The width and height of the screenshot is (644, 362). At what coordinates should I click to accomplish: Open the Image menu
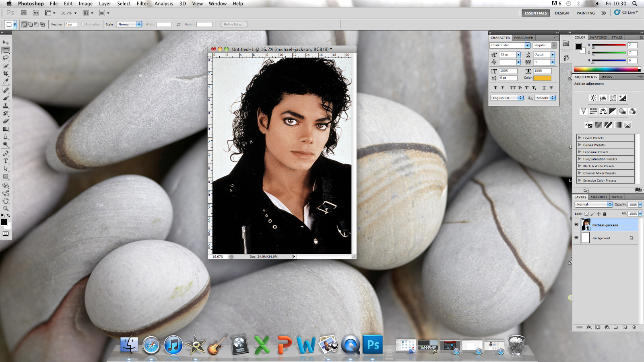coord(86,4)
